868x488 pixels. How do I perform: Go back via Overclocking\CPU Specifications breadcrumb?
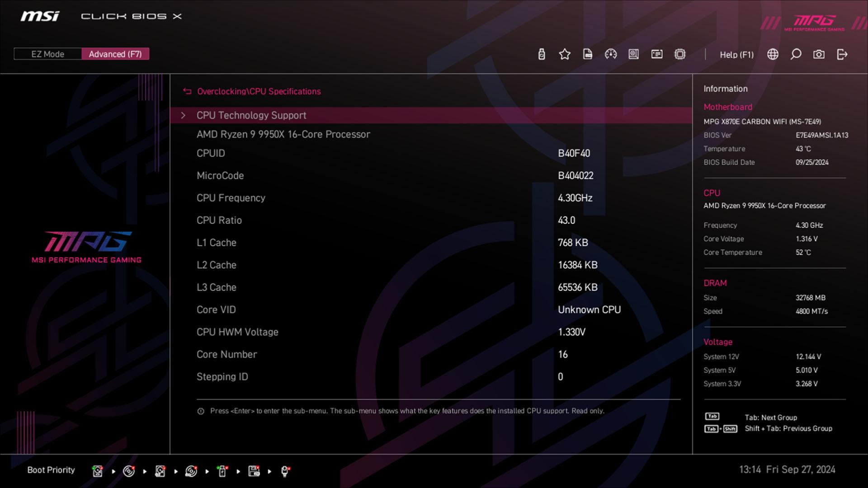click(x=259, y=91)
